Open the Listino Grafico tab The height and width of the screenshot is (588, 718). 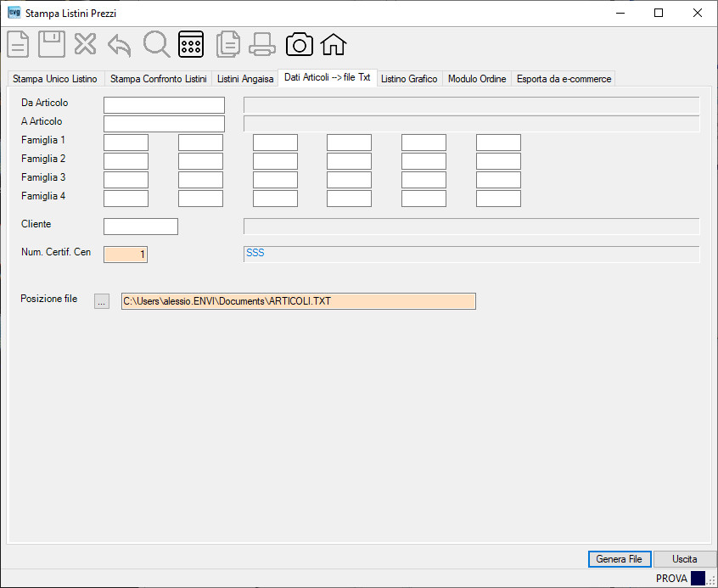click(409, 79)
